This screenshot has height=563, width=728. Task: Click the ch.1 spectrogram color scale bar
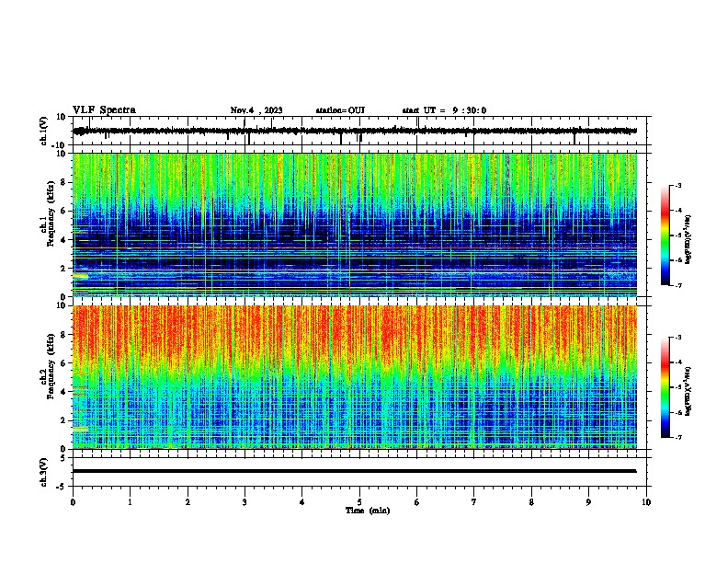click(x=665, y=236)
